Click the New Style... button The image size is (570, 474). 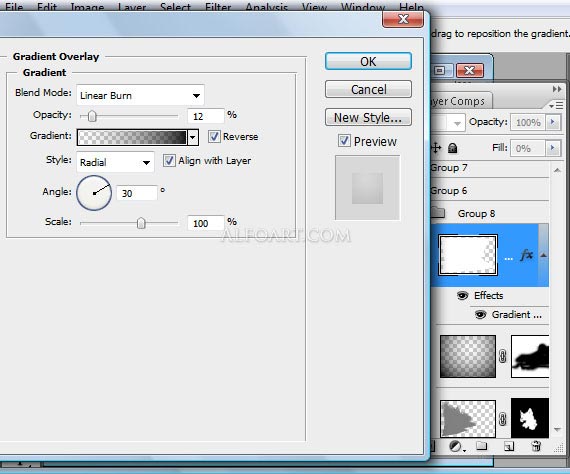368,117
